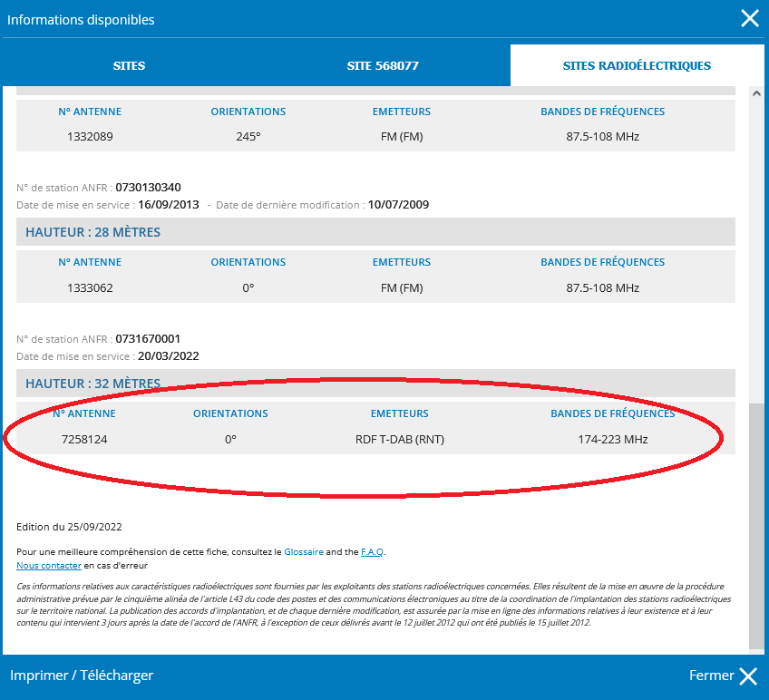Click the scrollbar up arrow
Viewport: 769px width, 700px height.
pos(756,93)
